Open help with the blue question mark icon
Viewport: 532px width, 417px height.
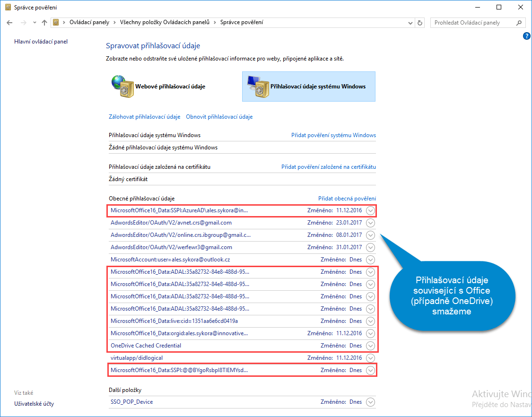tap(527, 36)
